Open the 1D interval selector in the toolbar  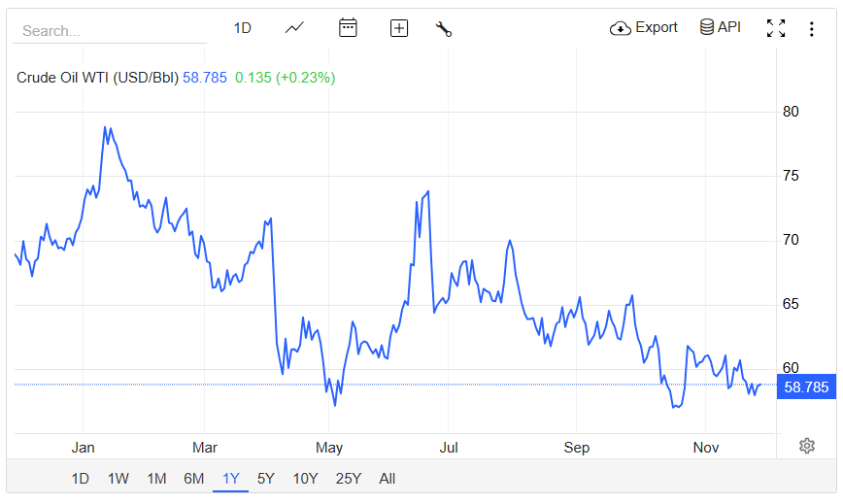click(243, 28)
